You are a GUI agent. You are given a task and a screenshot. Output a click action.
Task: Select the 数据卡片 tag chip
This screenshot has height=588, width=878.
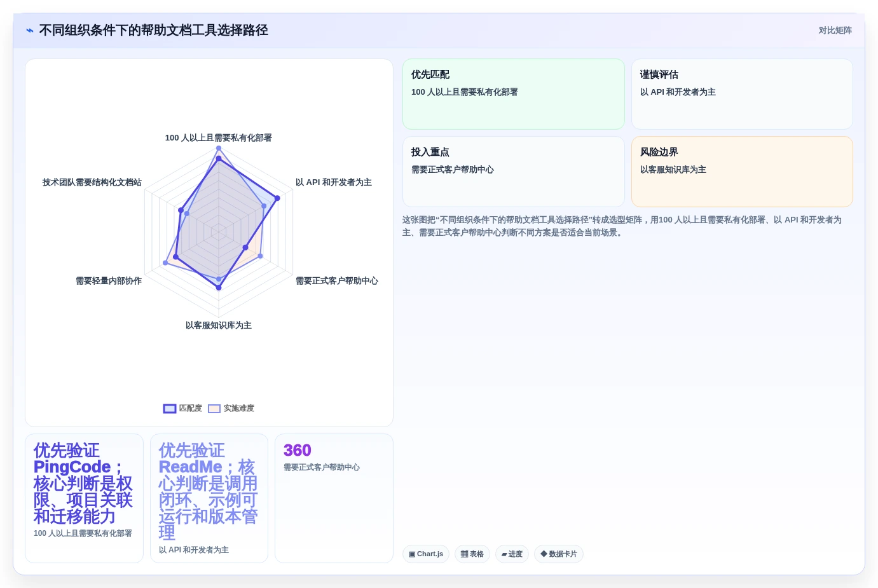559,554
